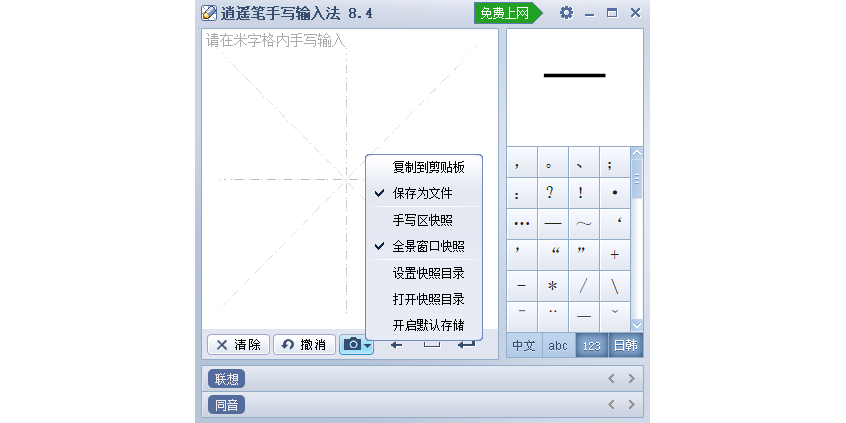Switch to the abc input tab
Viewport: 846px width, 423px height.
(x=558, y=346)
